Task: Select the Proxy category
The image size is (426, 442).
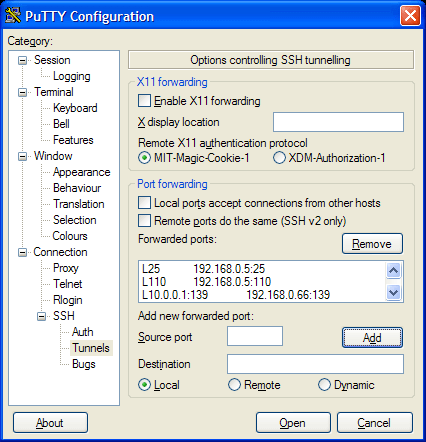Action: [66, 268]
